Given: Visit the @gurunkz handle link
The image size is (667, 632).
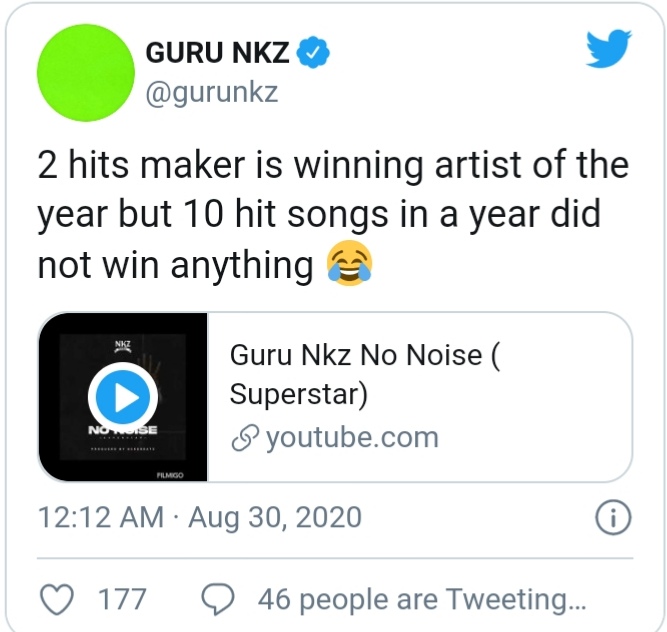Looking at the screenshot, I should point(211,93).
